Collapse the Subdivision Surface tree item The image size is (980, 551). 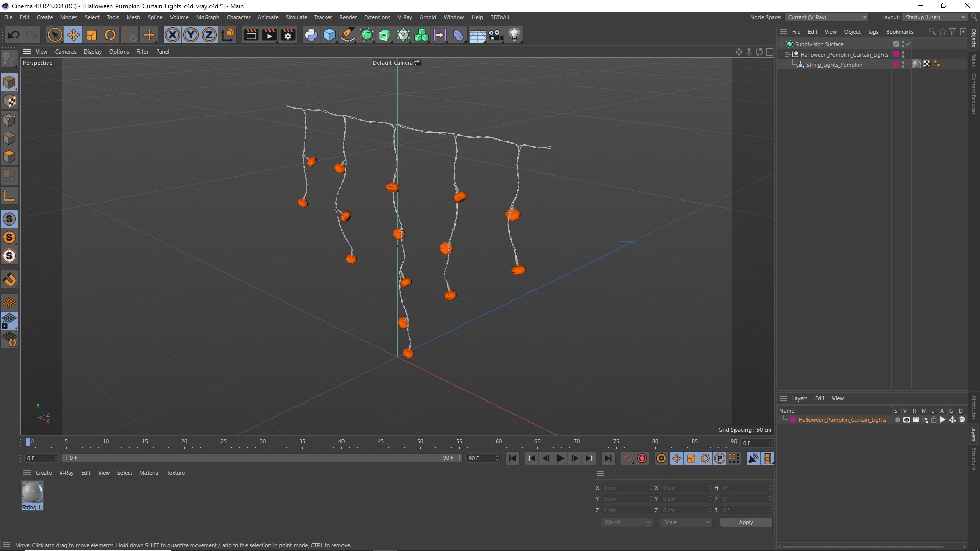(x=781, y=44)
